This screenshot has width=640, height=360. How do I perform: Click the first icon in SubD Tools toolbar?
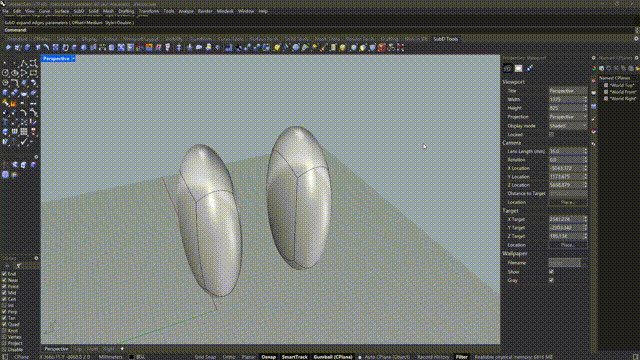click(x=8, y=48)
